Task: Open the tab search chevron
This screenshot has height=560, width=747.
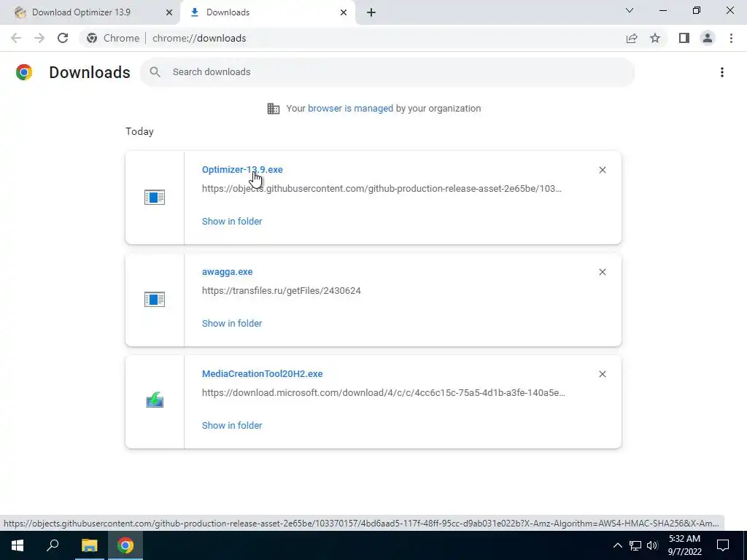Action: pyautogui.click(x=630, y=10)
